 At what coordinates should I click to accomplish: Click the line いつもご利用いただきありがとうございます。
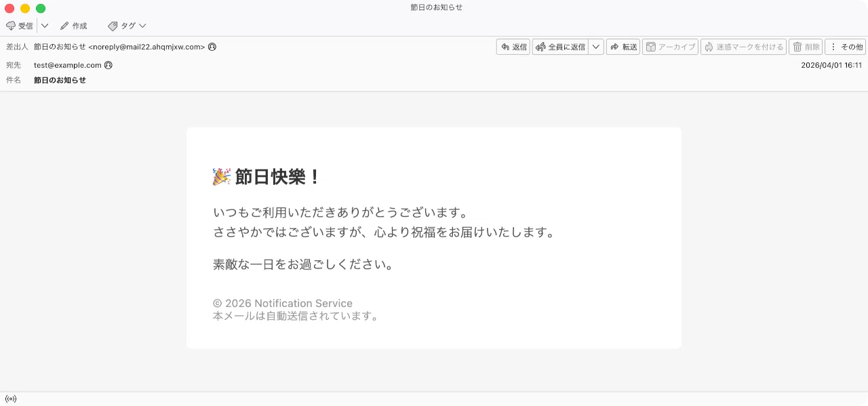coord(340,213)
